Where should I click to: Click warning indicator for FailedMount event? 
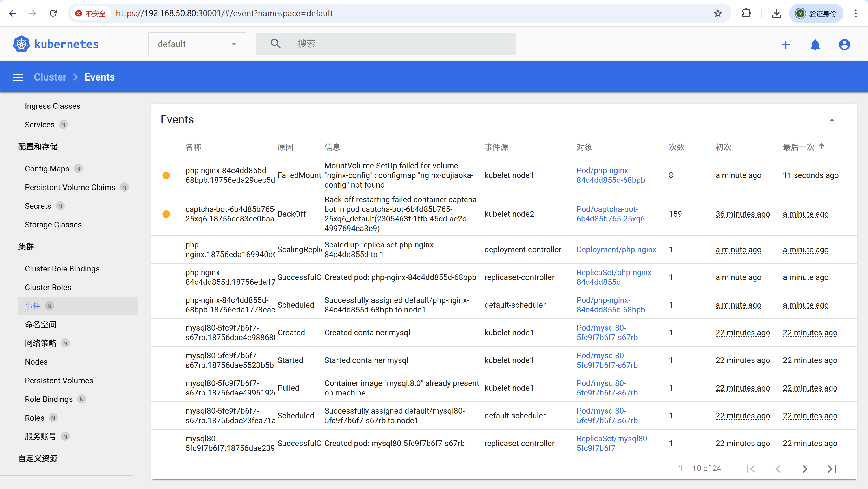coord(166,175)
